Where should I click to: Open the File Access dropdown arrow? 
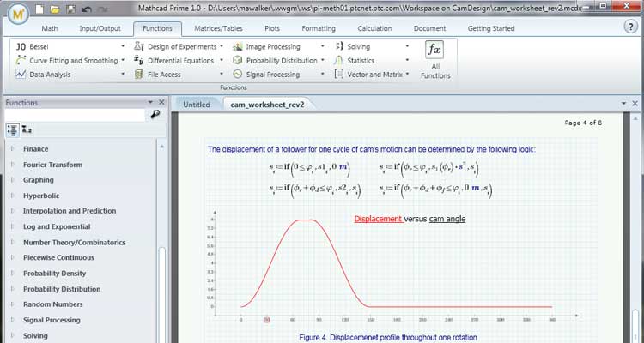coord(222,75)
